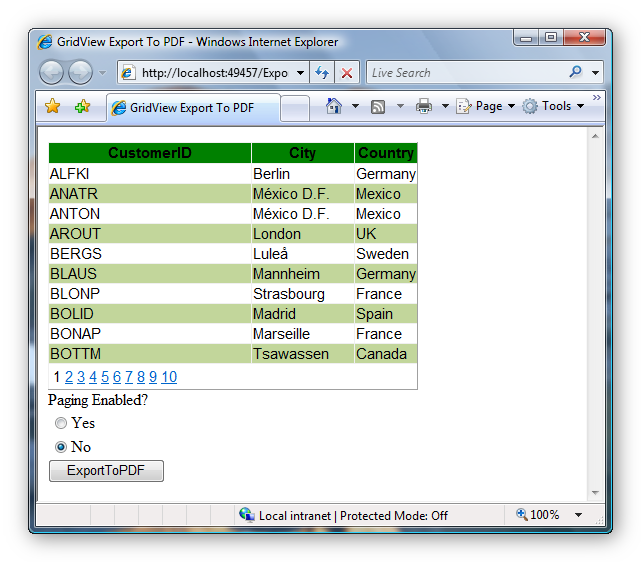Expand the search provider dropdown arrow

coord(596,73)
